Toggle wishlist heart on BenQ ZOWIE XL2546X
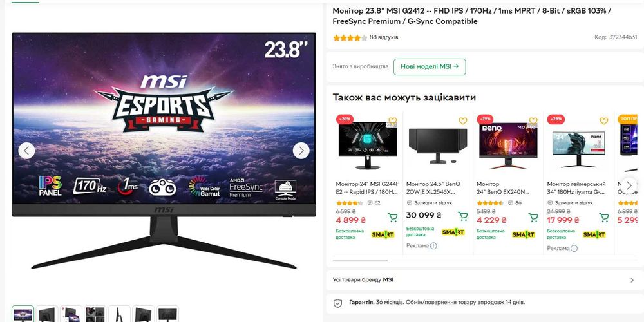 click(463, 121)
